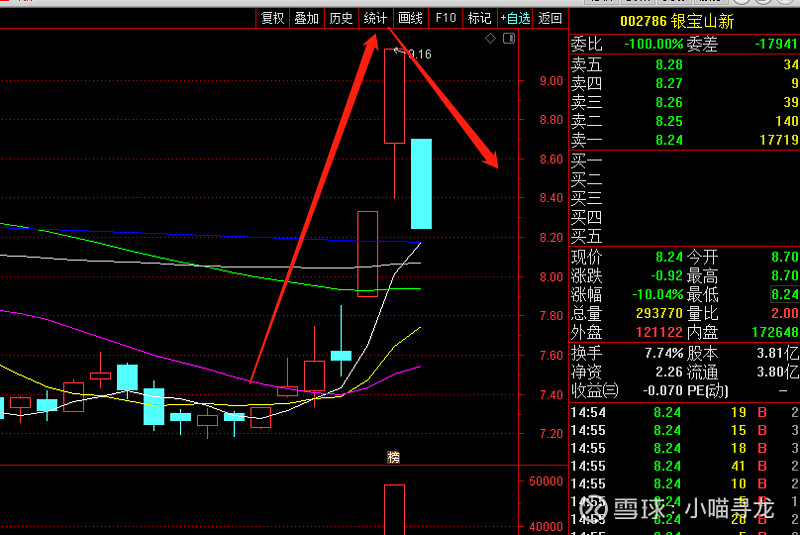
Task: Click the 榜 badge icon on chart
Action: [x=393, y=457]
